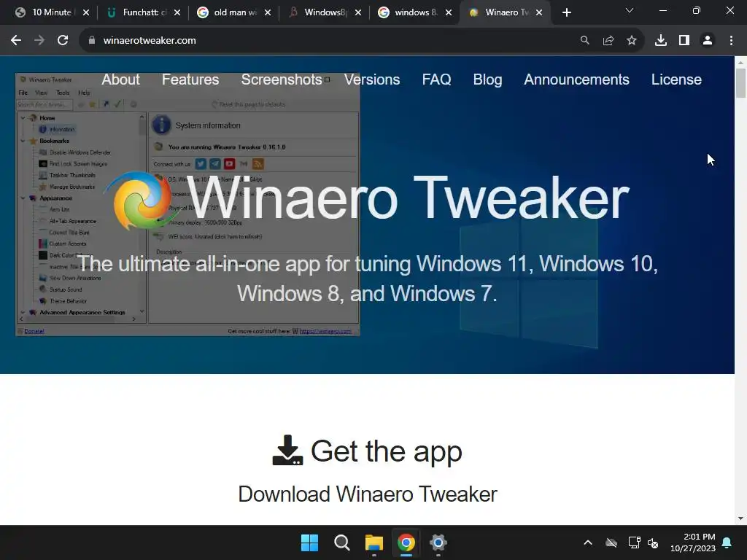747x560 pixels.
Task: Click the Get the app download icon
Action: click(x=287, y=450)
